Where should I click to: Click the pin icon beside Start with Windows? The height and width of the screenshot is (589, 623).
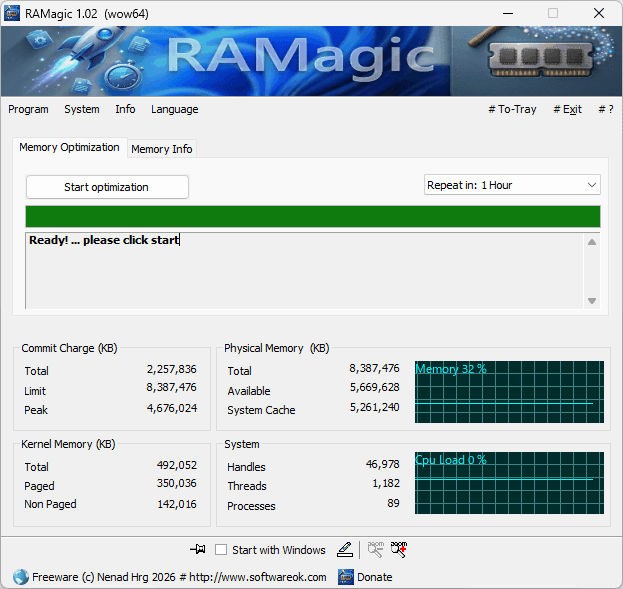pyautogui.click(x=197, y=549)
